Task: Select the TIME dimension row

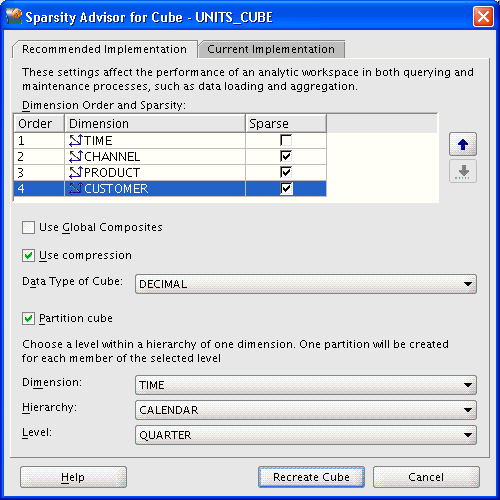Action: click(170, 140)
